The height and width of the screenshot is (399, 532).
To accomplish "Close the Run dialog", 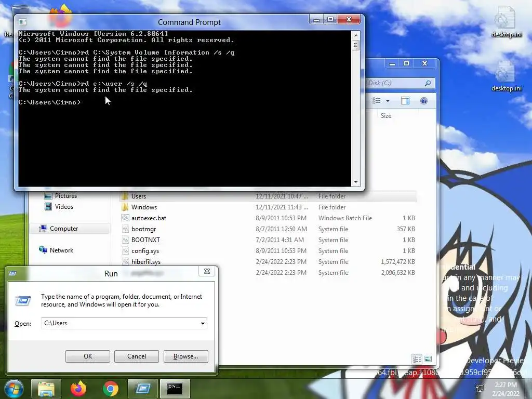I will [x=207, y=271].
